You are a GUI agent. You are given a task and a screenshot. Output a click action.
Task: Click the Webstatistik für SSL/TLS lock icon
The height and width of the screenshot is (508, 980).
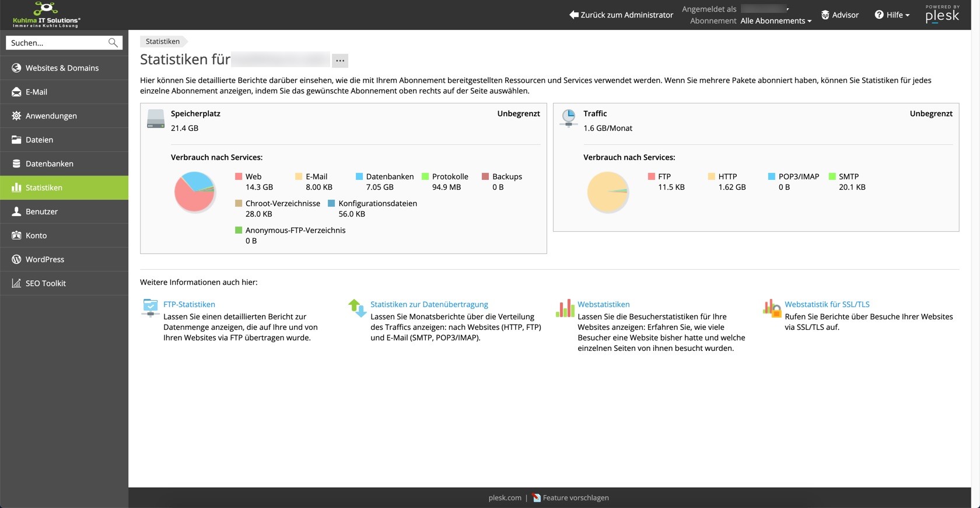tap(772, 308)
